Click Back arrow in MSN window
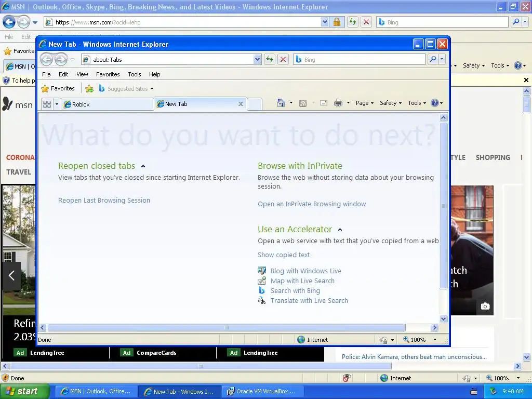Image resolution: width=532 pixels, height=399 pixels. 9,22
